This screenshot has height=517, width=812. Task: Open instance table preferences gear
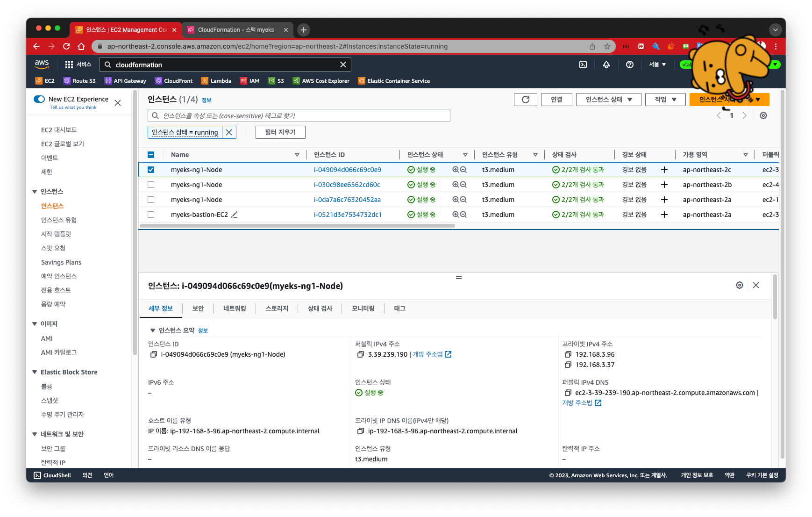763,115
